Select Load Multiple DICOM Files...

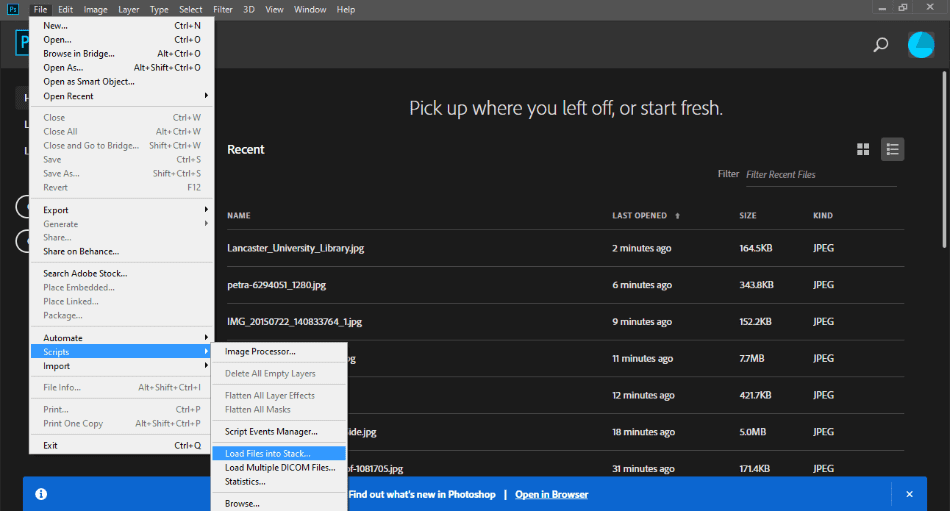(279, 467)
